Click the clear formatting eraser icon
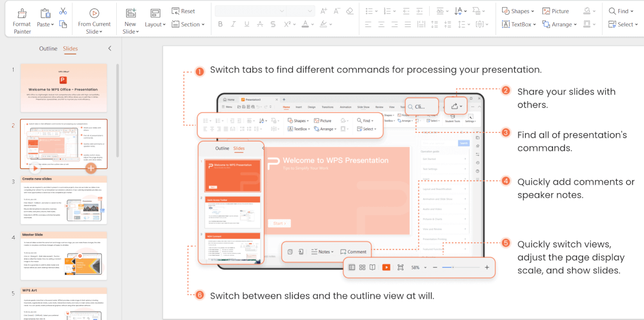This screenshot has width=644, height=320. pos(350,11)
